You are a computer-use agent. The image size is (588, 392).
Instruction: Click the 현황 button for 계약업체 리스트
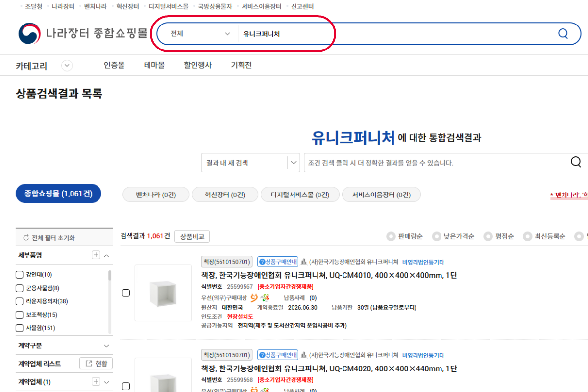click(x=96, y=364)
